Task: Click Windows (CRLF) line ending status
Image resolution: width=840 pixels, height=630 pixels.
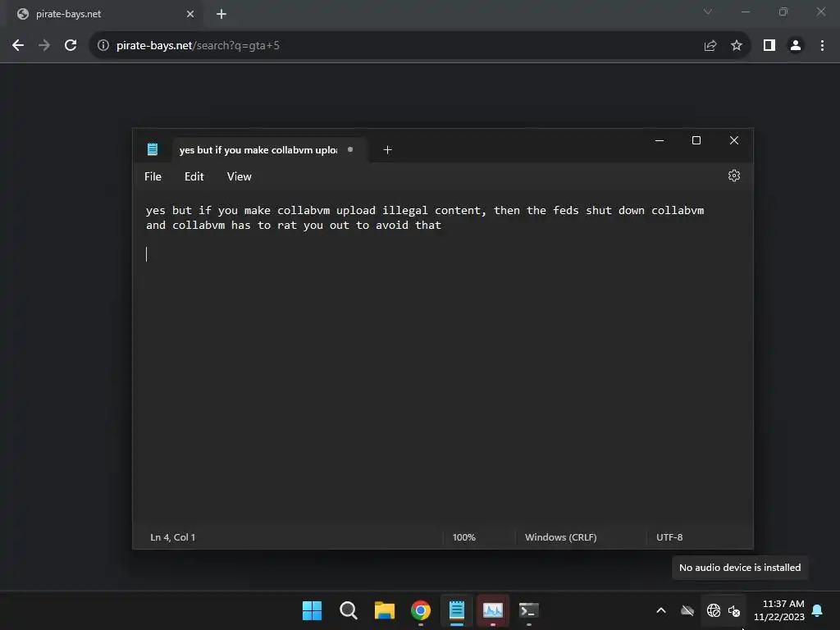Action: [560, 536]
